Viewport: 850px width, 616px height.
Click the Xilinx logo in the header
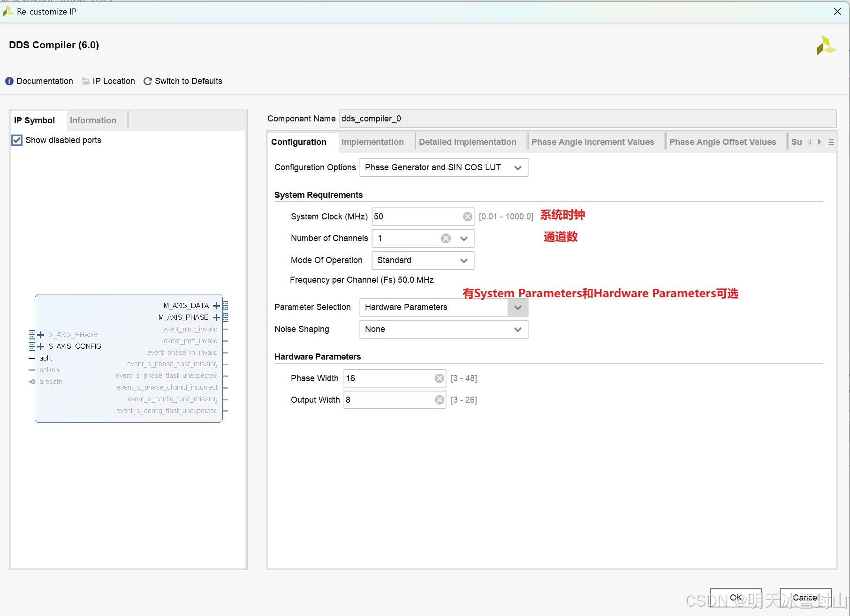[826, 45]
